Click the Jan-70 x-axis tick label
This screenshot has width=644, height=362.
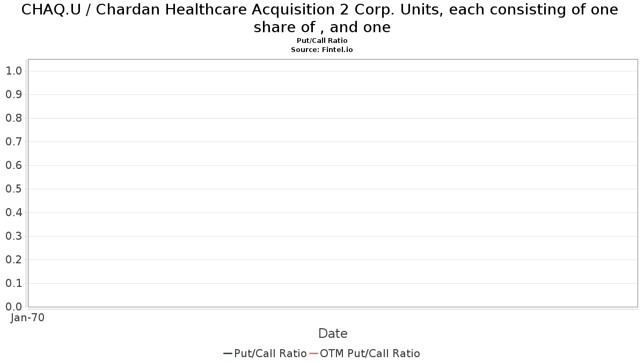(28, 317)
